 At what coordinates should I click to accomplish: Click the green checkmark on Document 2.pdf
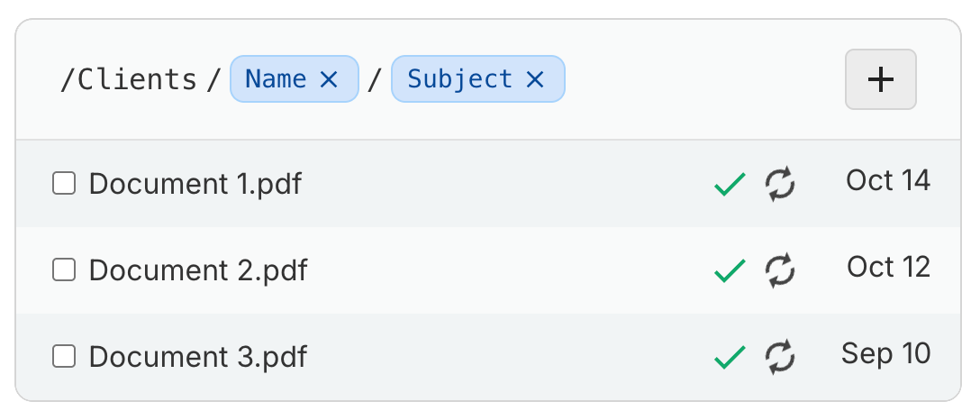[730, 270]
